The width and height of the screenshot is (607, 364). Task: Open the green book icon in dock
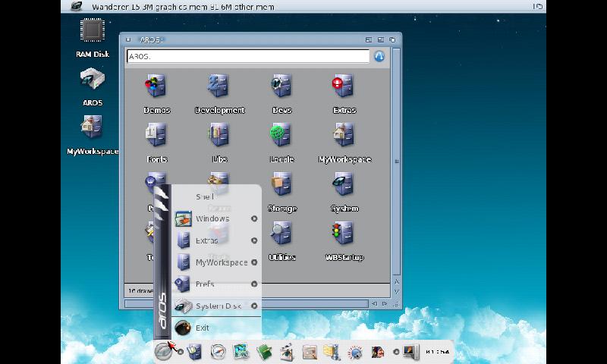(x=264, y=351)
